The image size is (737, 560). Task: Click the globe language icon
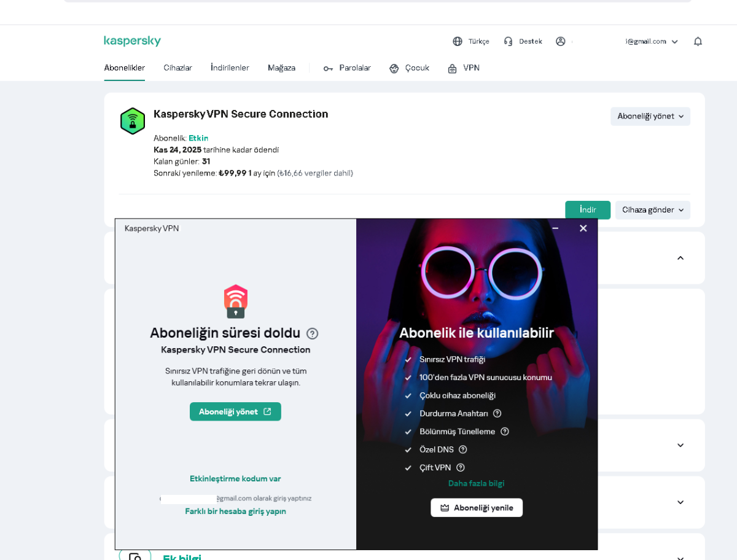tap(458, 41)
